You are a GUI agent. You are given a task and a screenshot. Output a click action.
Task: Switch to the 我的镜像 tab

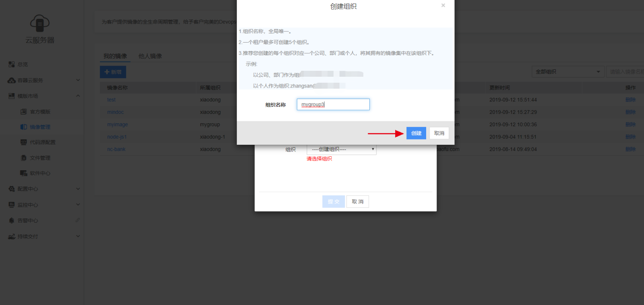point(115,56)
